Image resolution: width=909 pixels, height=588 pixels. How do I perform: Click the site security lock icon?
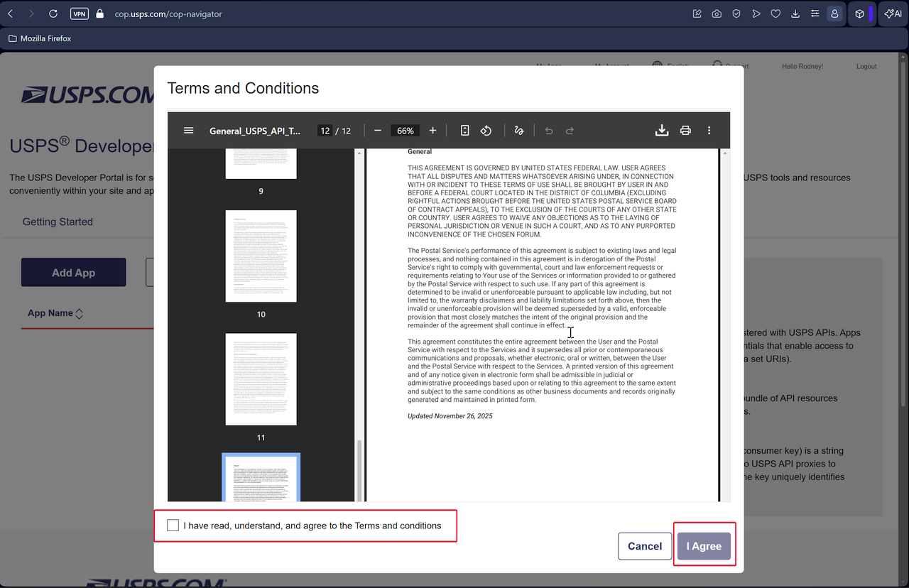pyautogui.click(x=99, y=13)
